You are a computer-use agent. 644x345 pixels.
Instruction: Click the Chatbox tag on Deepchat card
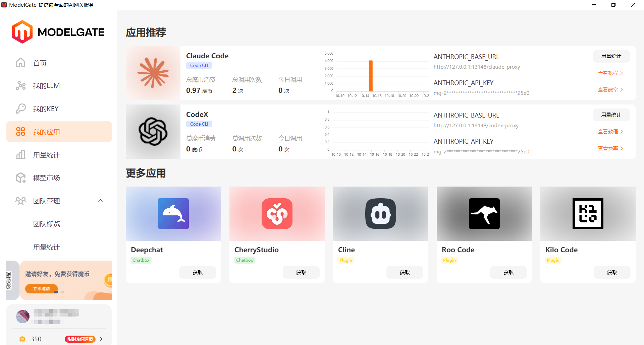tap(141, 260)
